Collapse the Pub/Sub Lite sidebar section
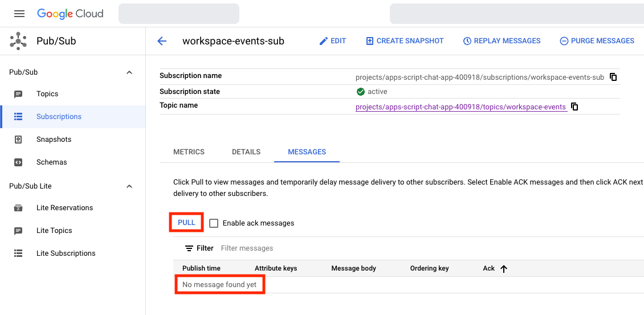Screen dimensions: 644x315 point(129,186)
